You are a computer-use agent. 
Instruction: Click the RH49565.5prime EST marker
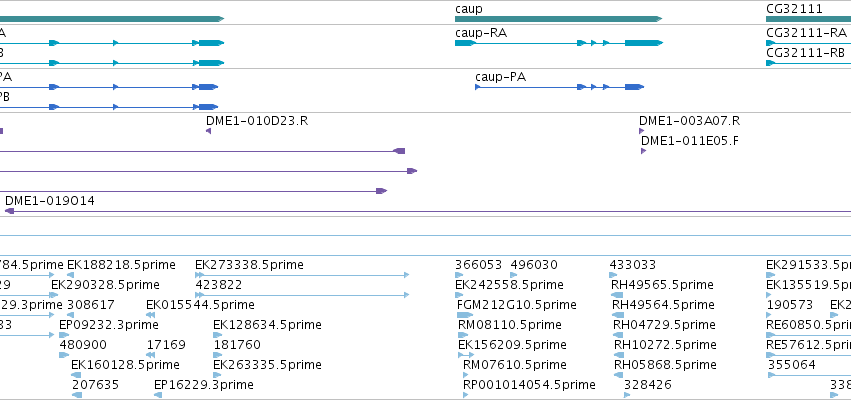pos(617,295)
